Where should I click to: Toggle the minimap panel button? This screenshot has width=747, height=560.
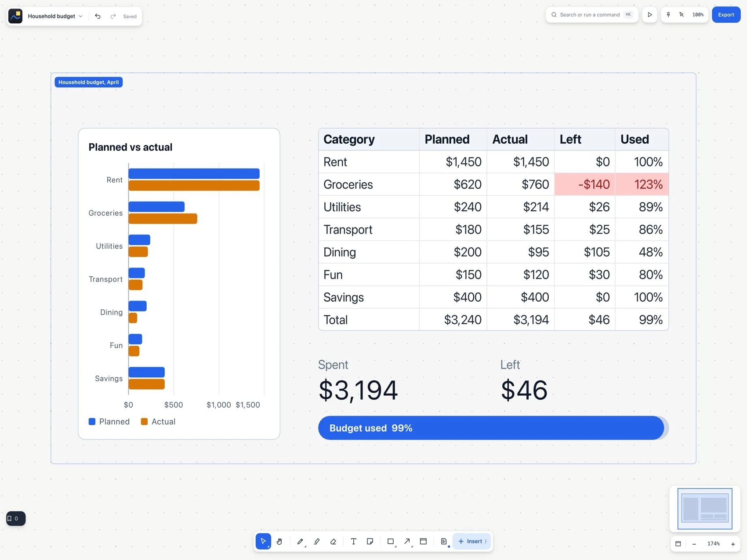[678, 544]
